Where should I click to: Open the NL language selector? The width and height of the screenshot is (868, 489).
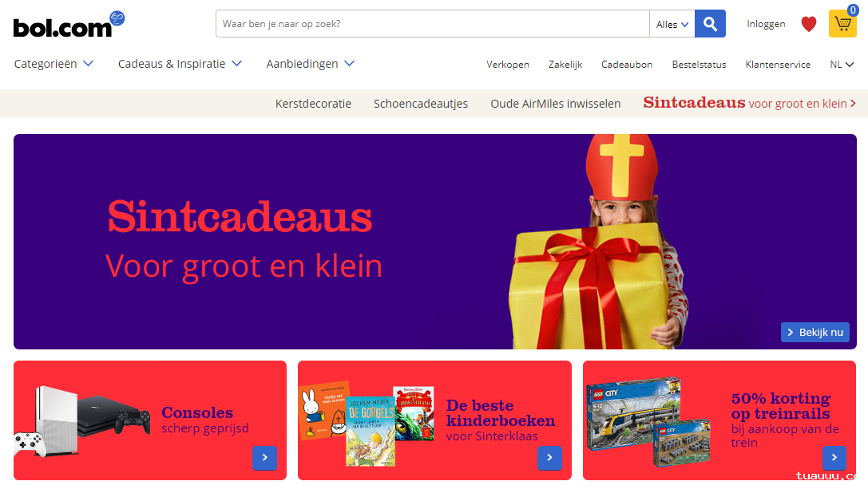(842, 65)
